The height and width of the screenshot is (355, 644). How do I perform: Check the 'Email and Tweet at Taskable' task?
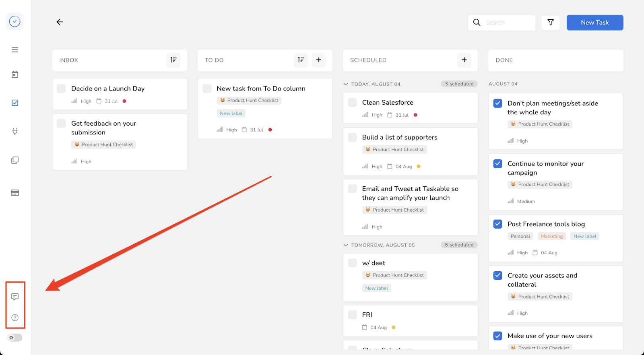tap(352, 189)
